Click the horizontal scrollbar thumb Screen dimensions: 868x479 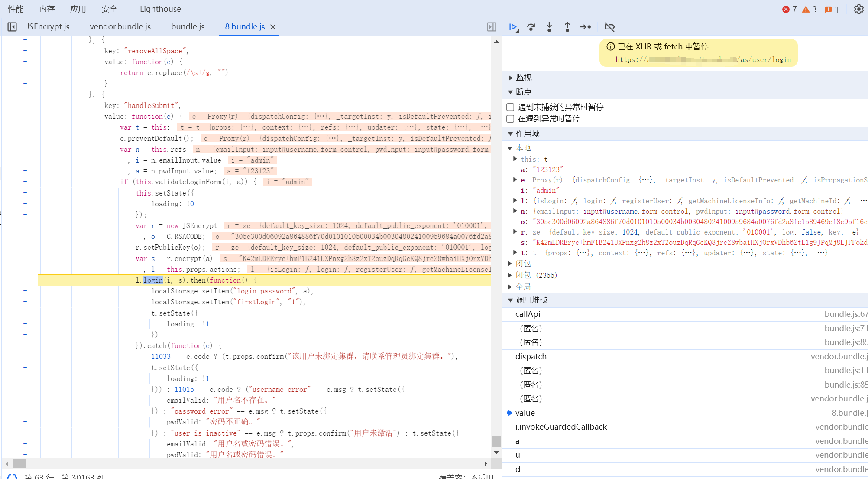pos(19,463)
